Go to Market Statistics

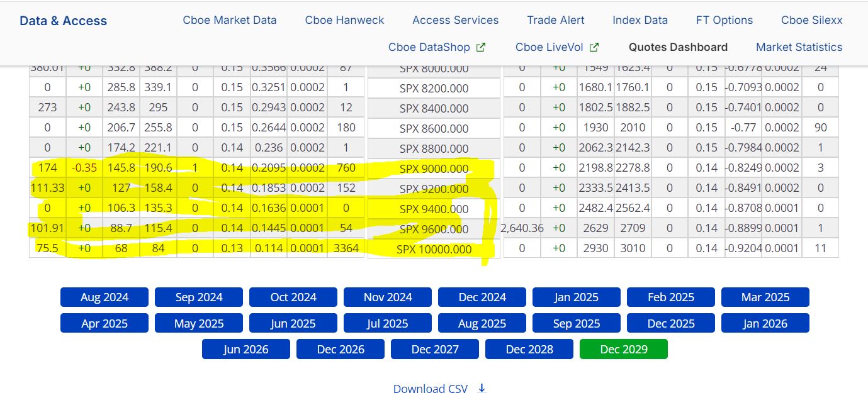799,47
